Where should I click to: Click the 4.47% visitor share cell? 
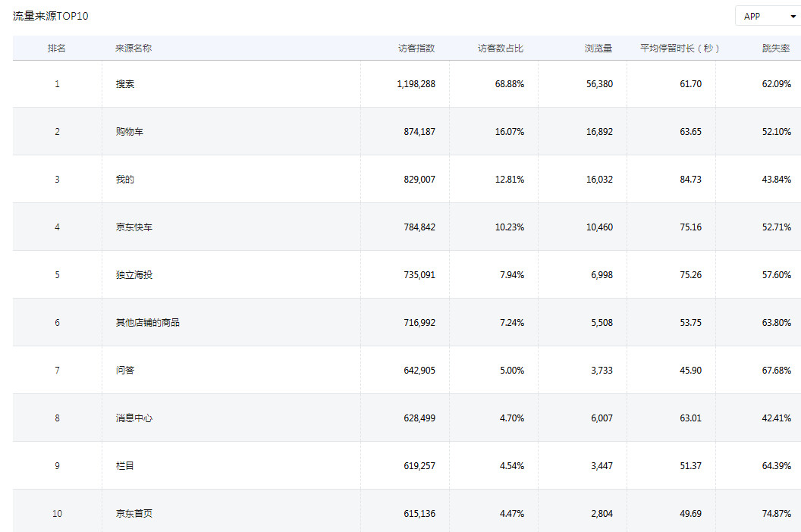[512, 514]
